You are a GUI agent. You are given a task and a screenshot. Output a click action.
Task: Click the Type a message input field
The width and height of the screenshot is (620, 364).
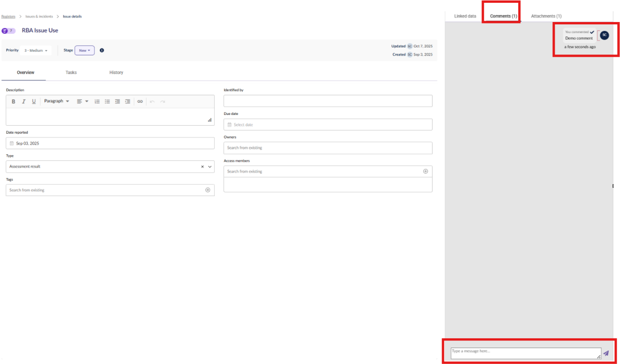[525, 353]
